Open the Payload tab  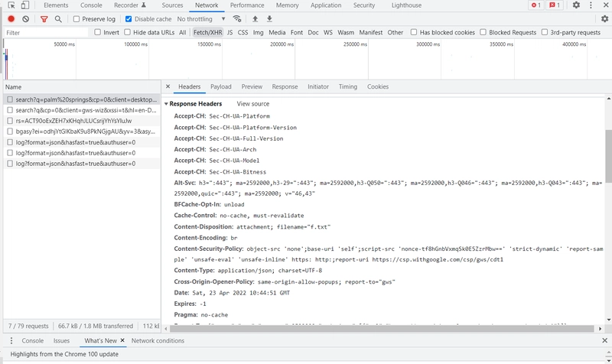[221, 86]
